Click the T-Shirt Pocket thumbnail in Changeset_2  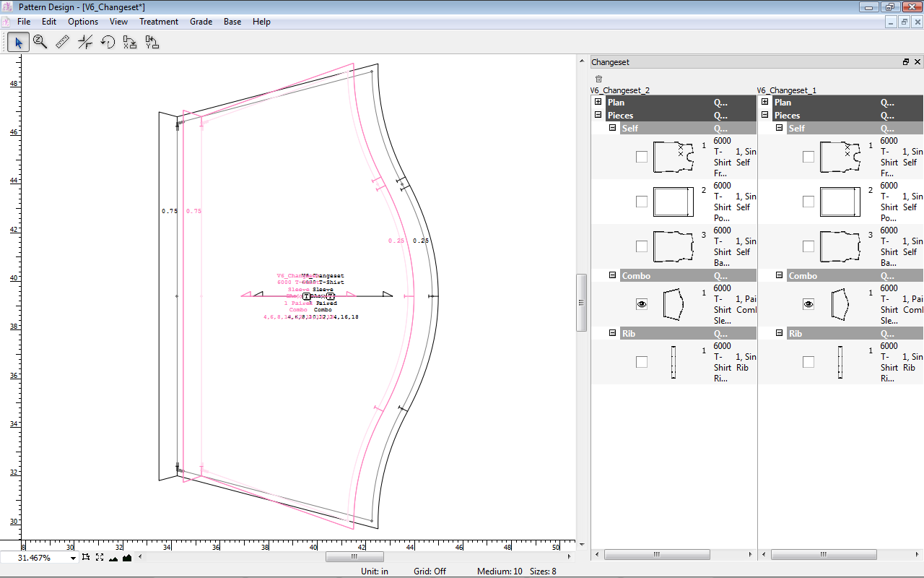click(x=673, y=202)
